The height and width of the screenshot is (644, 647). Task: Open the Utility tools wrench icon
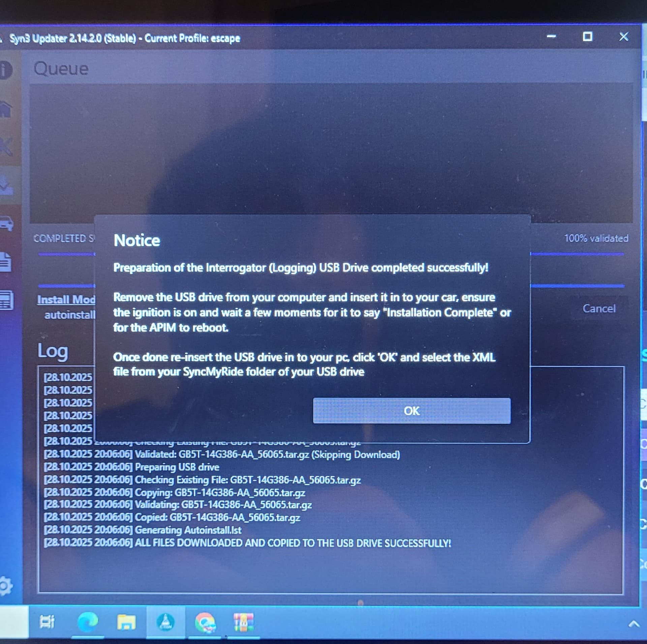click(6, 147)
